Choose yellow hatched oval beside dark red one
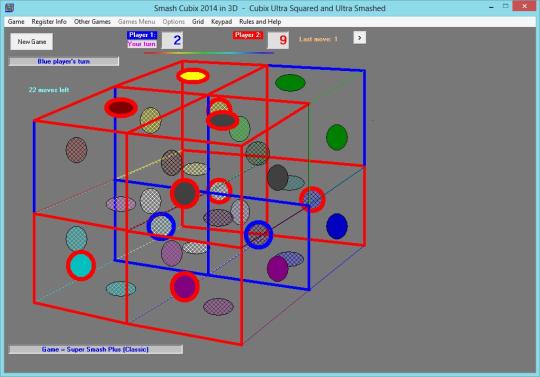540x377 pixels. tap(150, 121)
